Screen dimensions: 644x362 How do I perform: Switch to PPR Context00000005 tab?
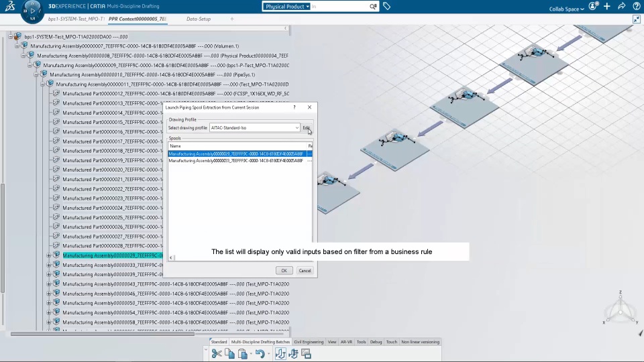(137, 19)
